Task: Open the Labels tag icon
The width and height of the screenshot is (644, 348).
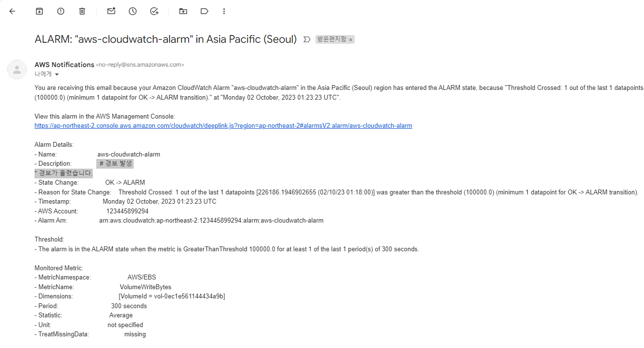Action: point(205,11)
